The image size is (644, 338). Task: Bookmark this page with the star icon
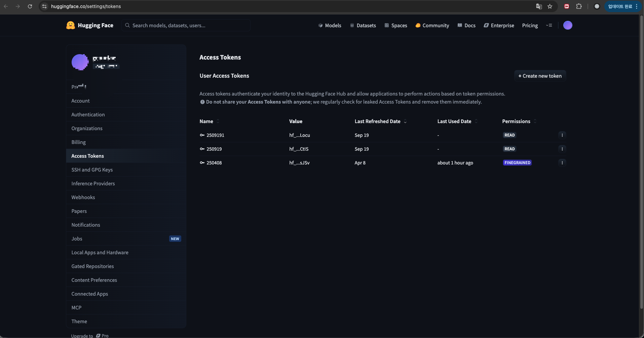[x=550, y=6]
